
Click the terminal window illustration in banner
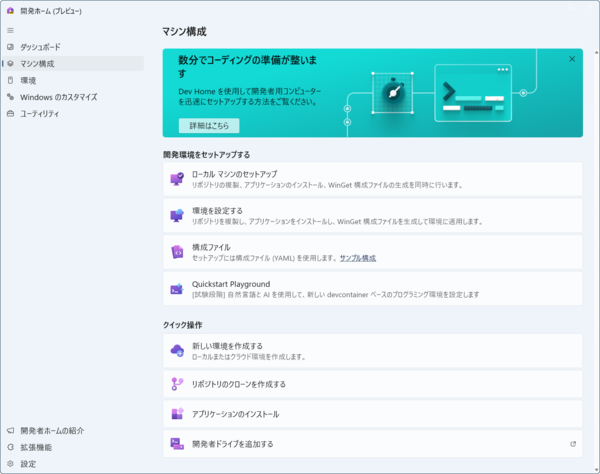473,93
